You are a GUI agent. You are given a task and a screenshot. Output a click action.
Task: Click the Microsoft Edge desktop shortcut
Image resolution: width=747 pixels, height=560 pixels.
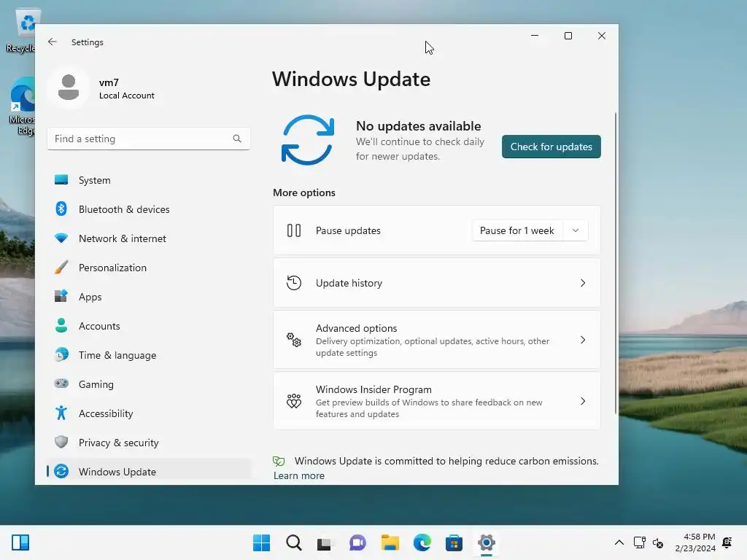pos(22,106)
